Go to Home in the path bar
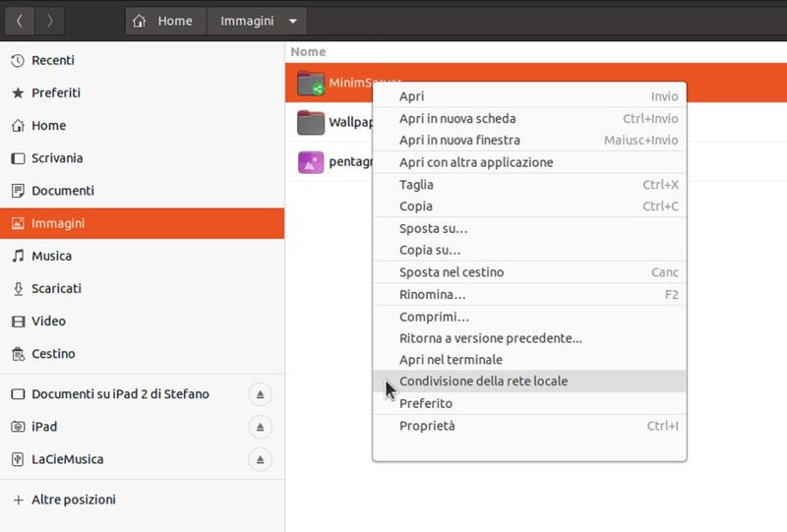The image size is (787, 532). [x=164, y=21]
